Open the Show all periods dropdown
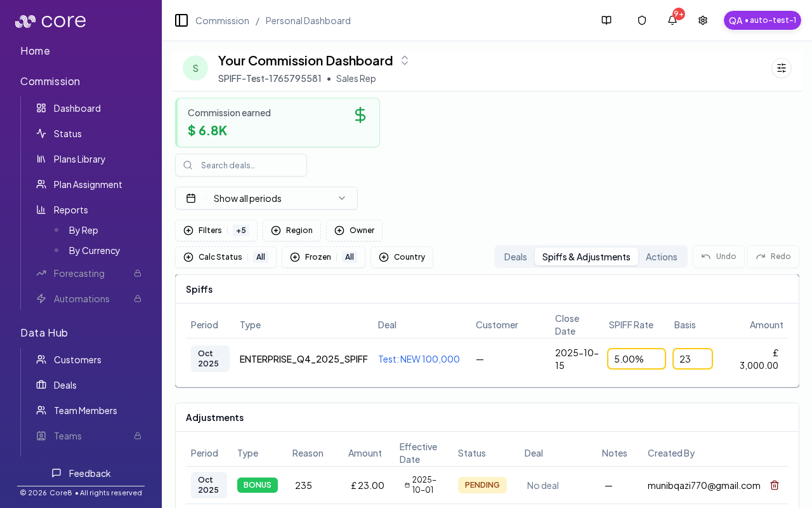The width and height of the screenshot is (812, 508). [266, 198]
